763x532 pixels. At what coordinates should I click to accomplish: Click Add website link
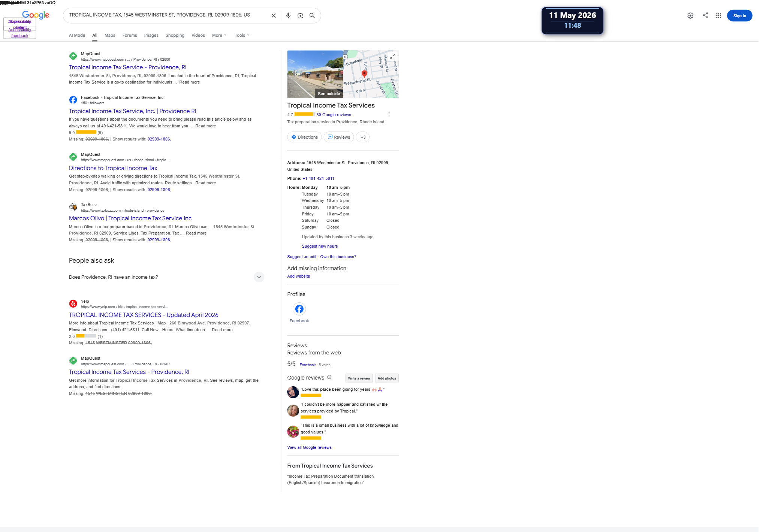click(x=299, y=276)
